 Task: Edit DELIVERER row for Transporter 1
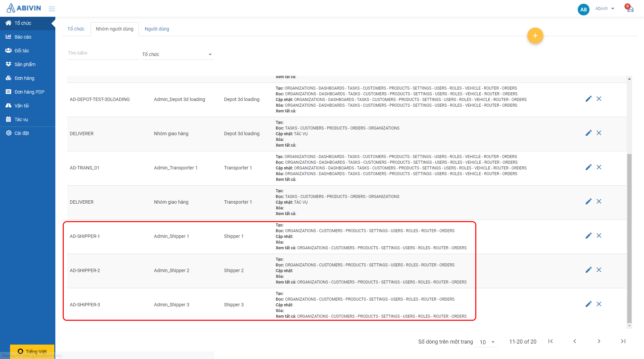(588, 202)
